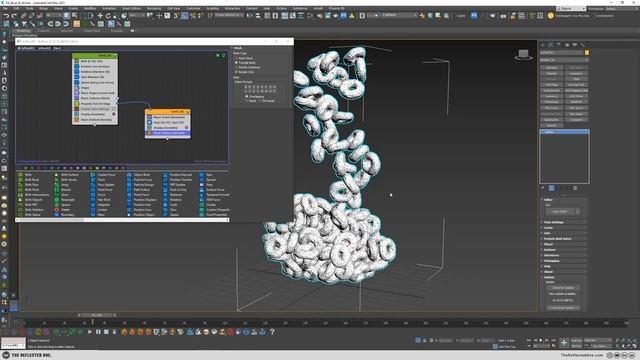Open the Create command panel tab

pyautogui.click(x=543, y=44)
